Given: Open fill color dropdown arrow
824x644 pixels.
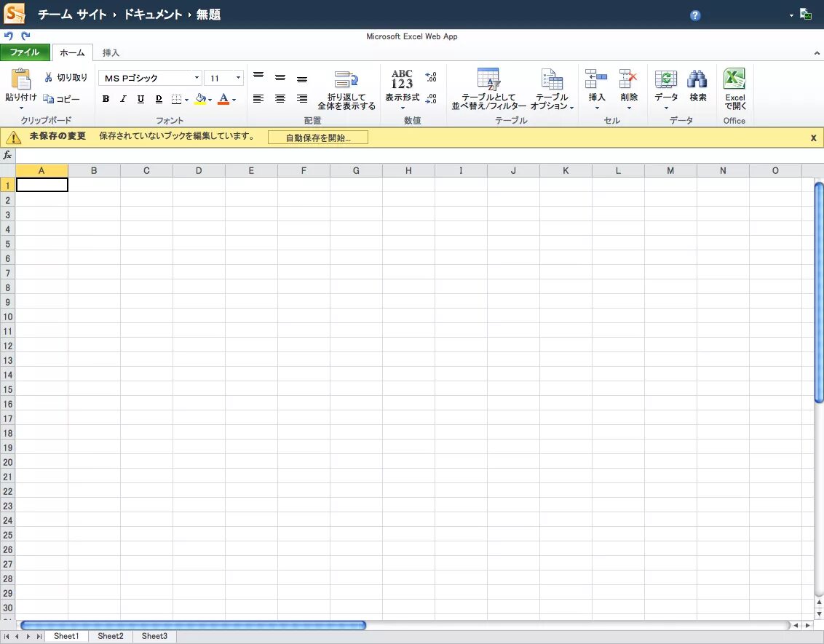Looking at the screenshot, I should tap(210, 99).
